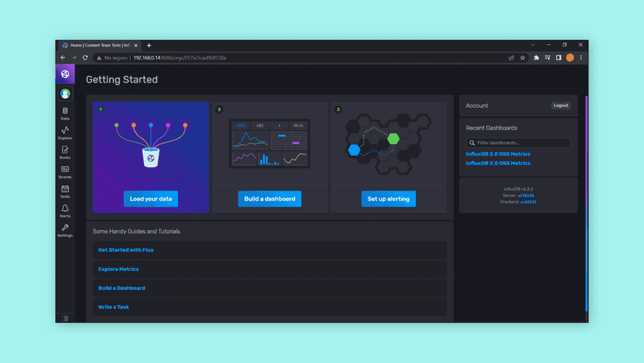This screenshot has width=644, height=363.
Task: Open the Settings wrench section
Action: coord(65,230)
